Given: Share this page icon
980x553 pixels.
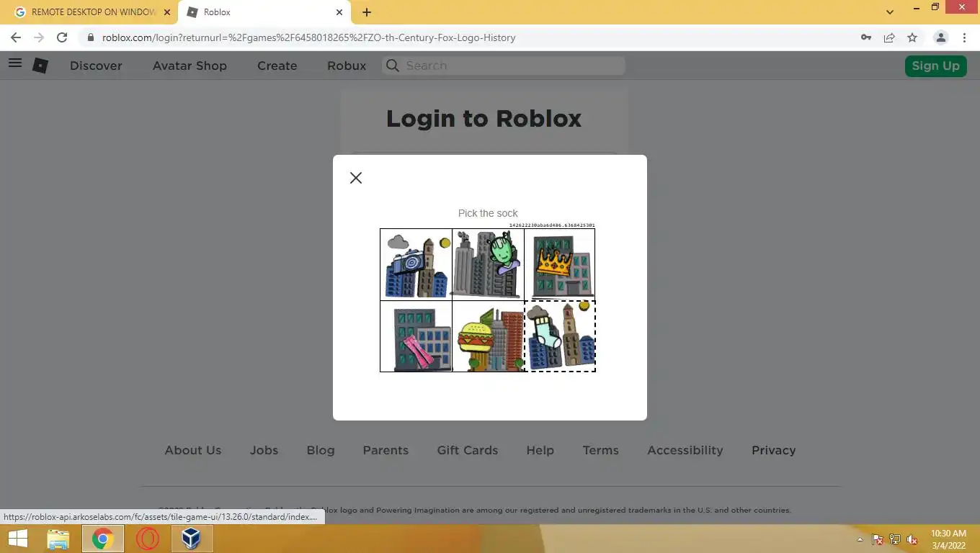Looking at the screenshot, I should (889, 37).
